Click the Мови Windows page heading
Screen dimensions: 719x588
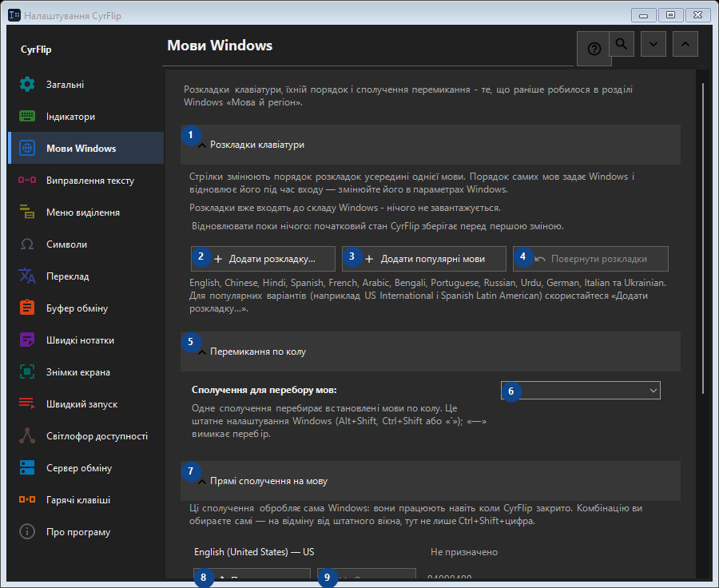click(x=220, y=46)
